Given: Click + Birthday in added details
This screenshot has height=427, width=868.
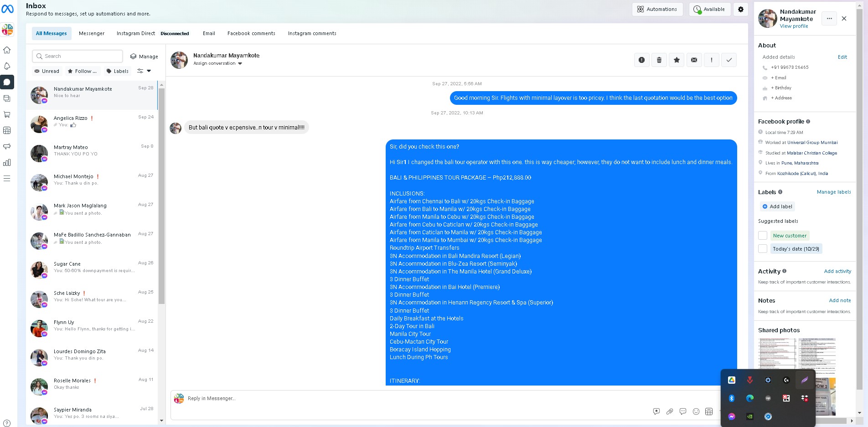Looking at the screenshot, I should click(x=781, y=88).
